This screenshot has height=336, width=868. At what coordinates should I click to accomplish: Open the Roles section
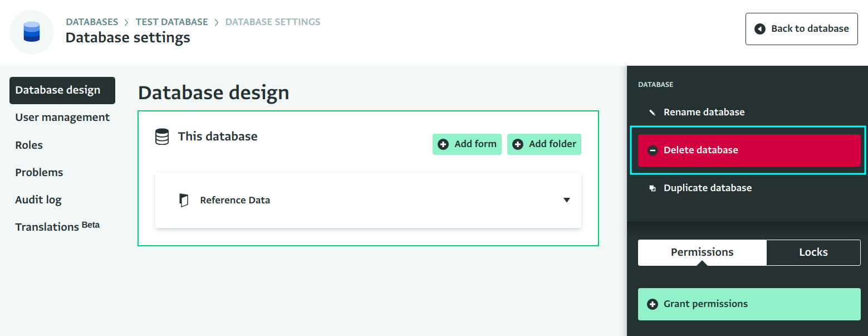point(29,145)
